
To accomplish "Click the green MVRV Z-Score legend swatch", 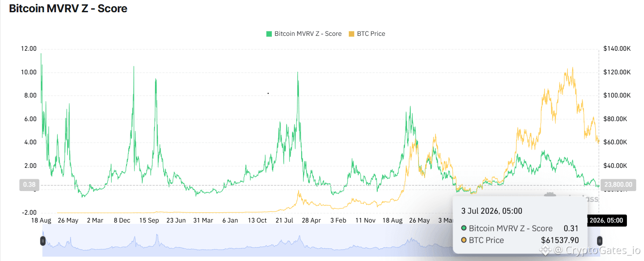I will [x=269, y=34].
